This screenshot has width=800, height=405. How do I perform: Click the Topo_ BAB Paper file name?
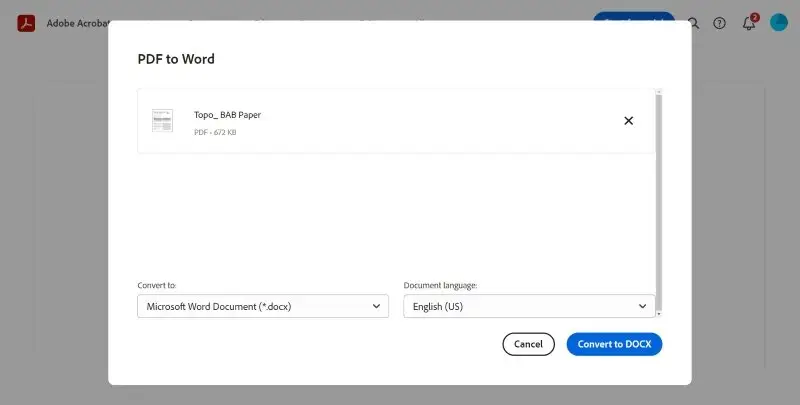point(227,115)
